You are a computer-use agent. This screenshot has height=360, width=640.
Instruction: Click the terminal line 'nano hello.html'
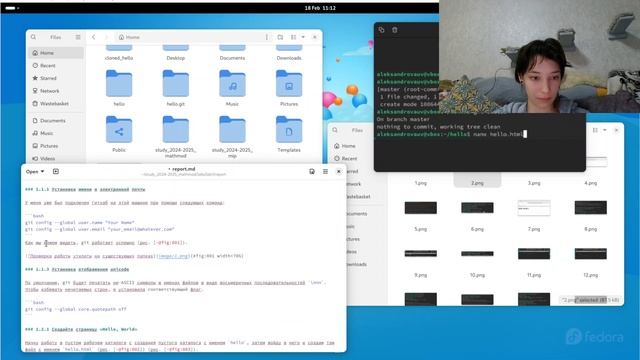[x=498, y=134]
